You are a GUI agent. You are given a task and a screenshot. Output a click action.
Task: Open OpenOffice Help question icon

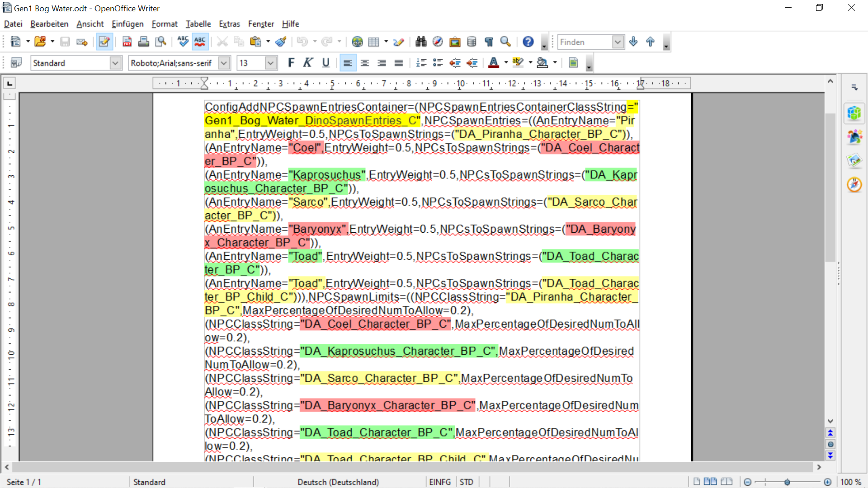[528, 42]
